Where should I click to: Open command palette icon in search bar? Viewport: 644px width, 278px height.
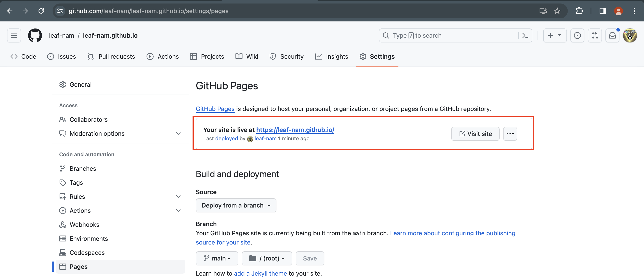pyautogui.click(x=525, y=35)
